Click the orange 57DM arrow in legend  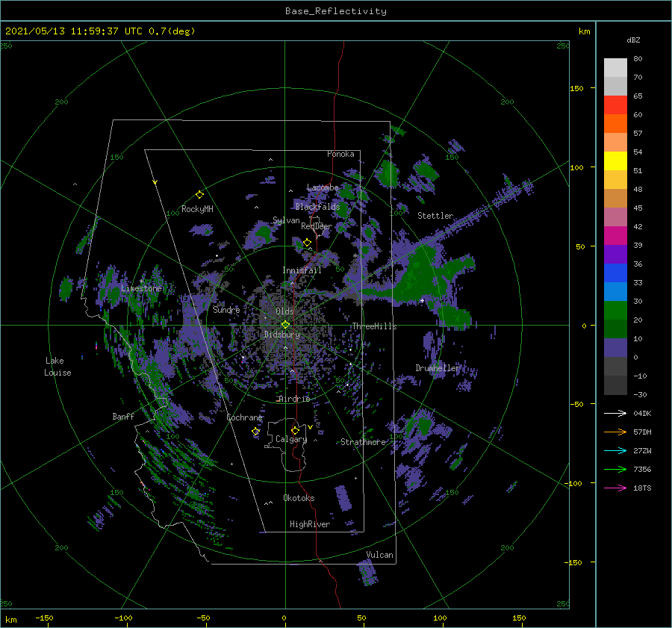[x=615, y=432]
